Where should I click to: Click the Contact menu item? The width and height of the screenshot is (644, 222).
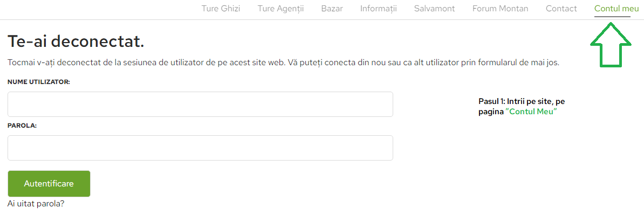tap(561, 9)
